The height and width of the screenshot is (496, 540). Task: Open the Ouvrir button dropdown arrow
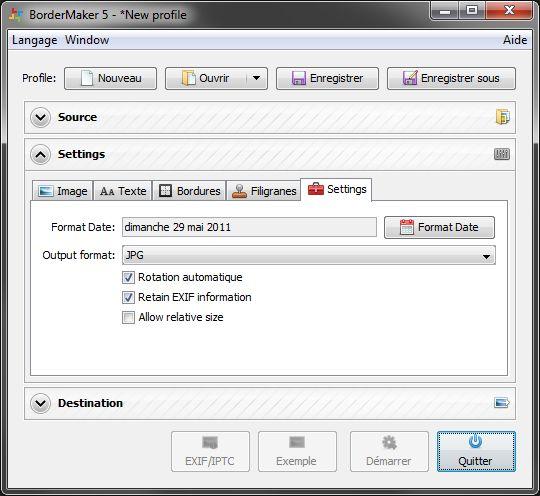tap(256, 78)
